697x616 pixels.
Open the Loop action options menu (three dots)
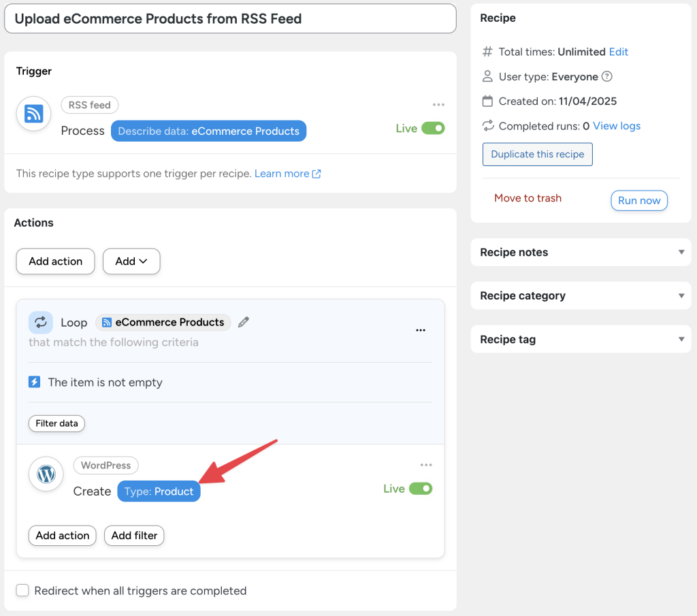[421, 331]
